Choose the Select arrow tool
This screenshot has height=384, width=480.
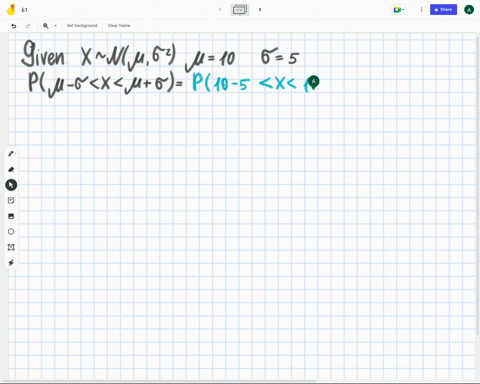11,185
